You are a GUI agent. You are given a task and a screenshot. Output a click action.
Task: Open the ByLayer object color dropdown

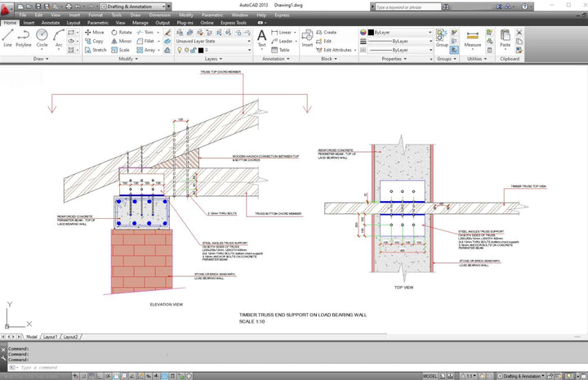click(x=399, y=32)
